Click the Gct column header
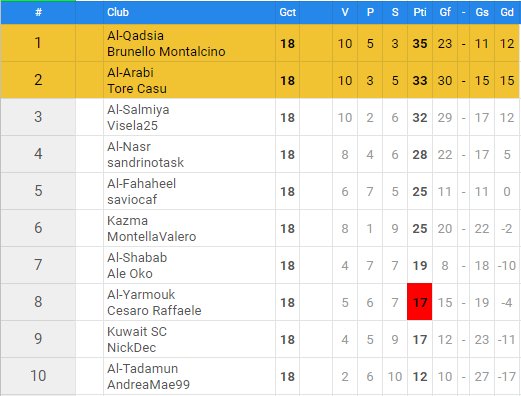 287,12
